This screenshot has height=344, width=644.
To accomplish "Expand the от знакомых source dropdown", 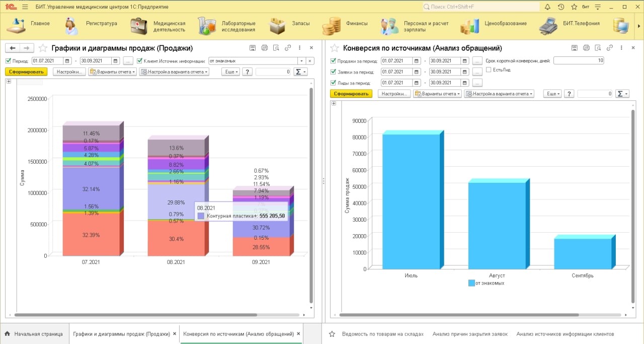I will (x=302, y=61).
